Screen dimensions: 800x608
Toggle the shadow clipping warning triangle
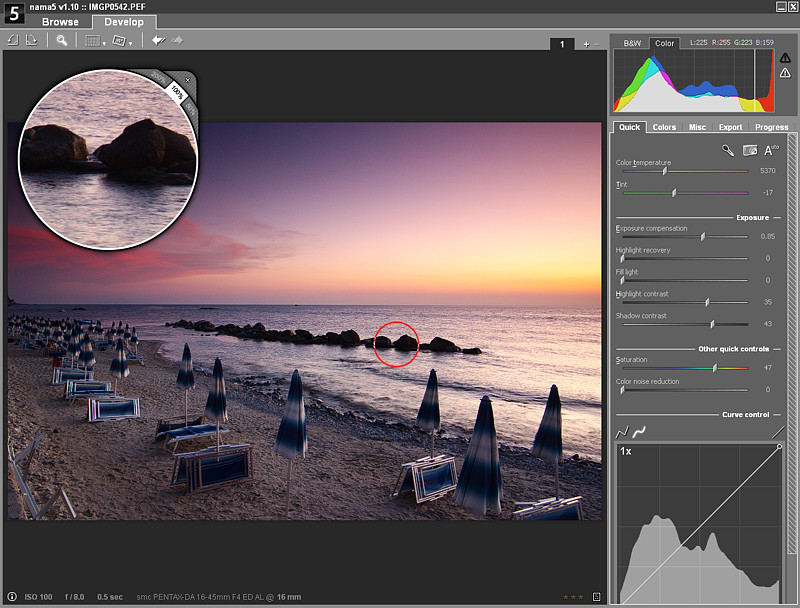(x=785, y=73)
